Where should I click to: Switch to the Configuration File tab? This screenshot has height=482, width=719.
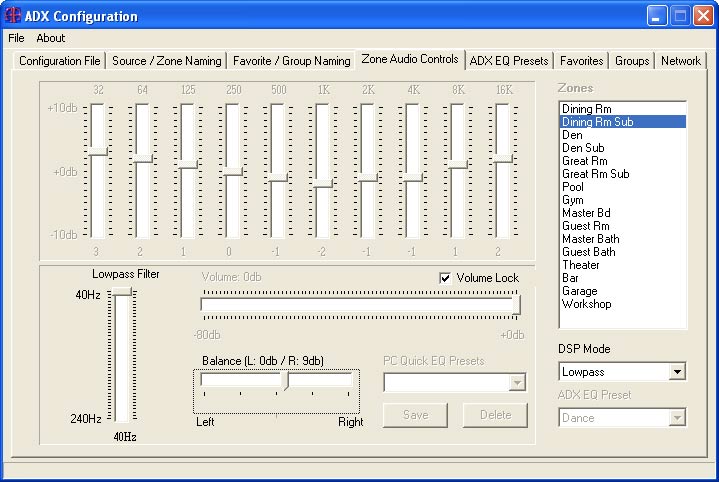(x=60, y=61)
